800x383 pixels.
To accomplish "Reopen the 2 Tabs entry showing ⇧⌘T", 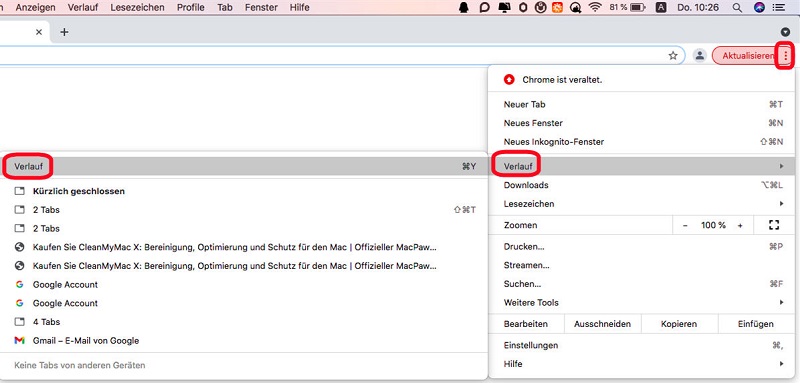I will (x=243, y=210).
